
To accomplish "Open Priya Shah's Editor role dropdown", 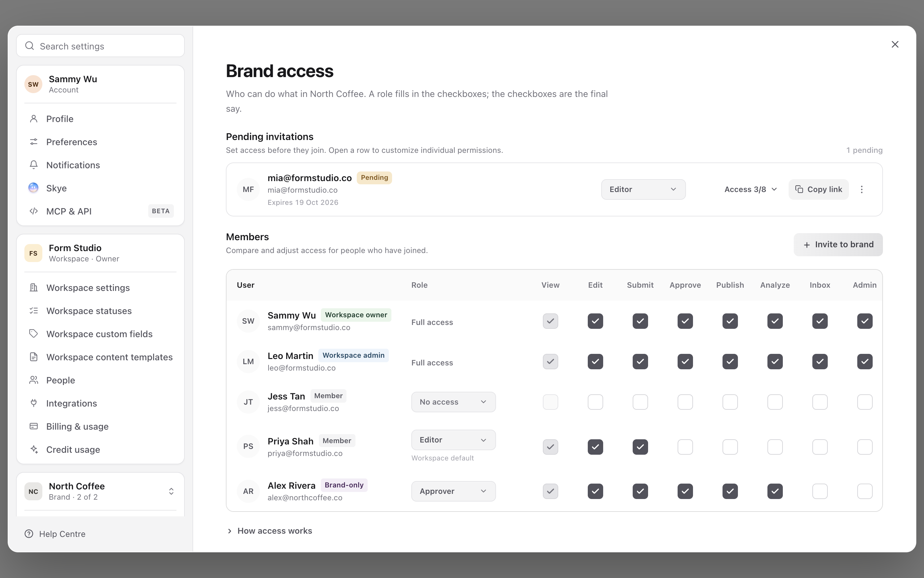I will click(453, 440).
